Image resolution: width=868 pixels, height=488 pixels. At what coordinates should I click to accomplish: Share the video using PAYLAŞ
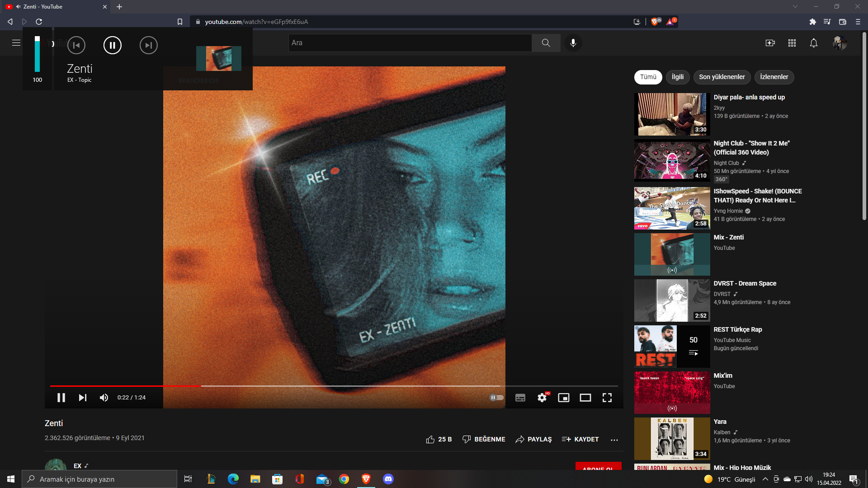point(533,439)
